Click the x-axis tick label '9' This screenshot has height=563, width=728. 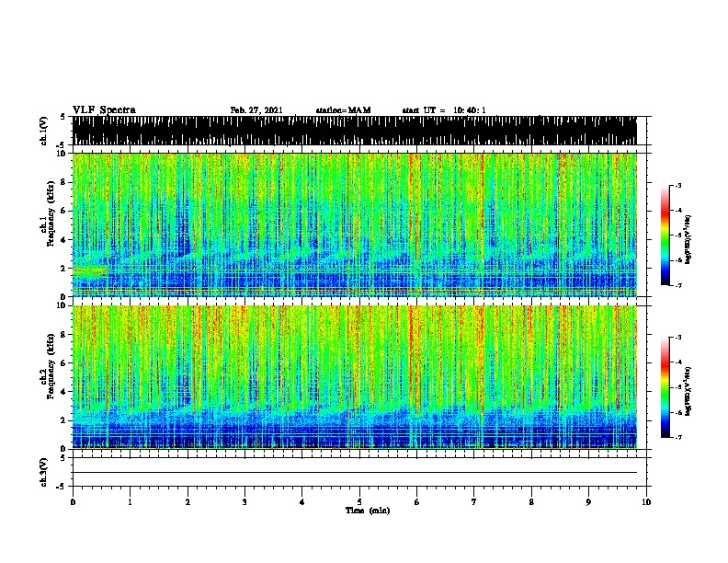[588, 502]
